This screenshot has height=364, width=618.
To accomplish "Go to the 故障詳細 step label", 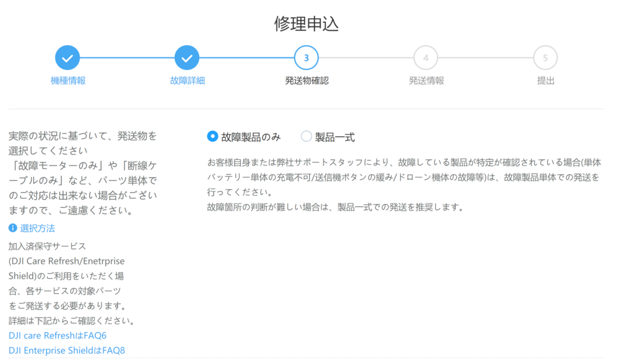I will (x=187, y=81).
